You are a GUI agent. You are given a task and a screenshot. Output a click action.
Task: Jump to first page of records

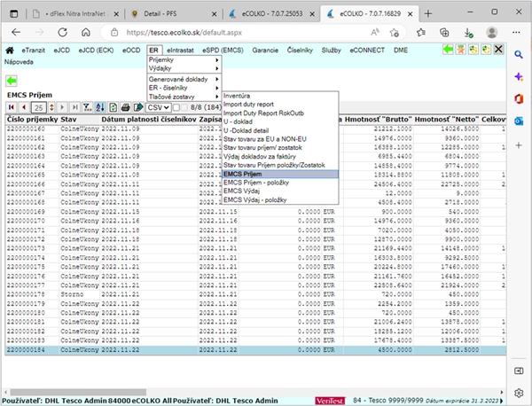click(12, 107)
